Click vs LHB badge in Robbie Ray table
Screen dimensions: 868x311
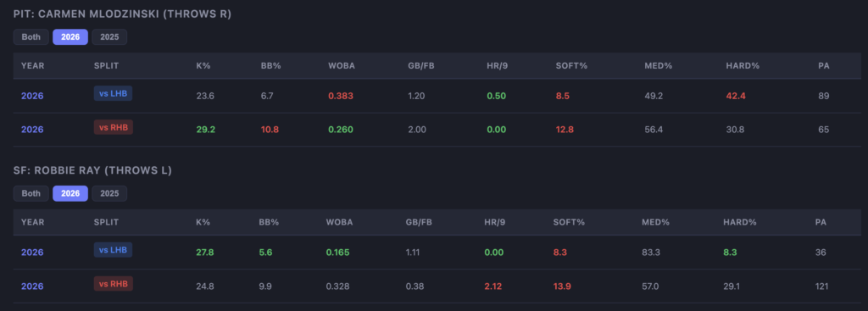(x=113, y=250)
